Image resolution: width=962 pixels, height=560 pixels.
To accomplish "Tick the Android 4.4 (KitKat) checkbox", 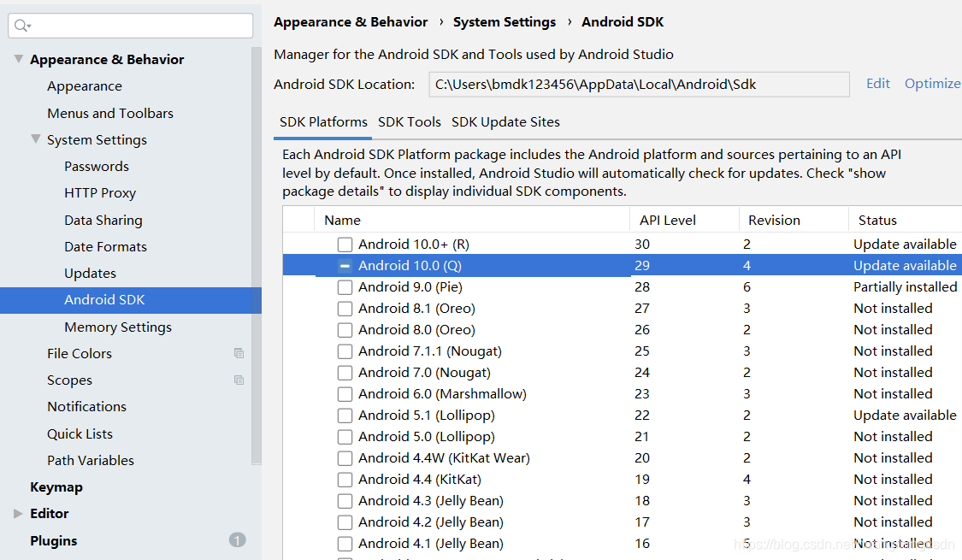I will (345, 480).
